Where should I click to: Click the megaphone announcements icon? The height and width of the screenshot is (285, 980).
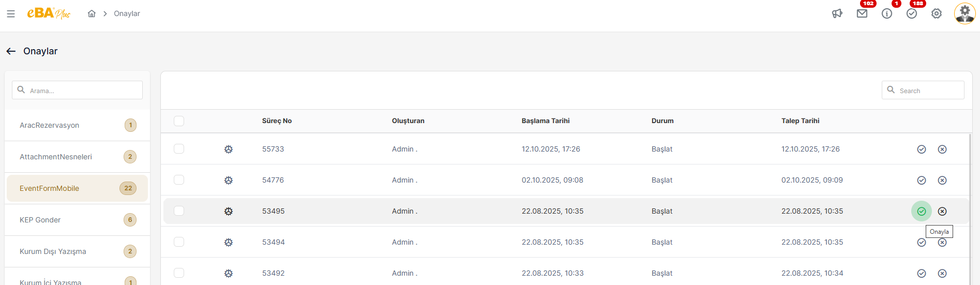point(837,14)
